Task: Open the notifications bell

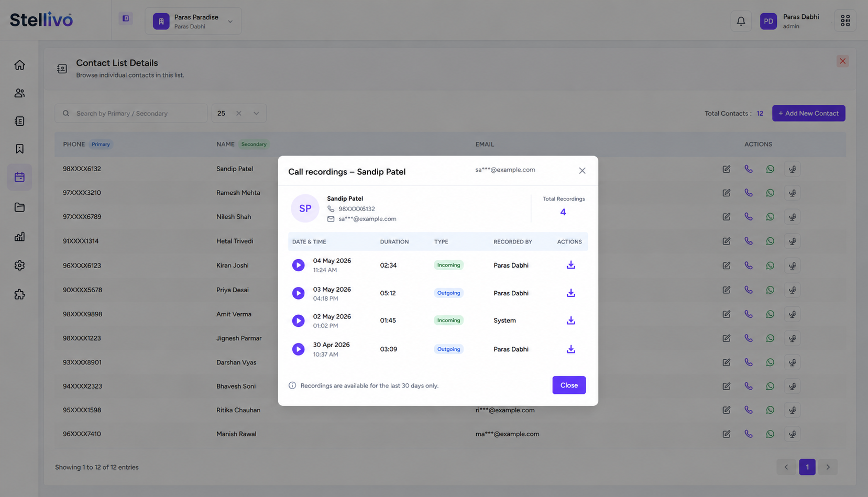Action: click(x=741, y=21)
